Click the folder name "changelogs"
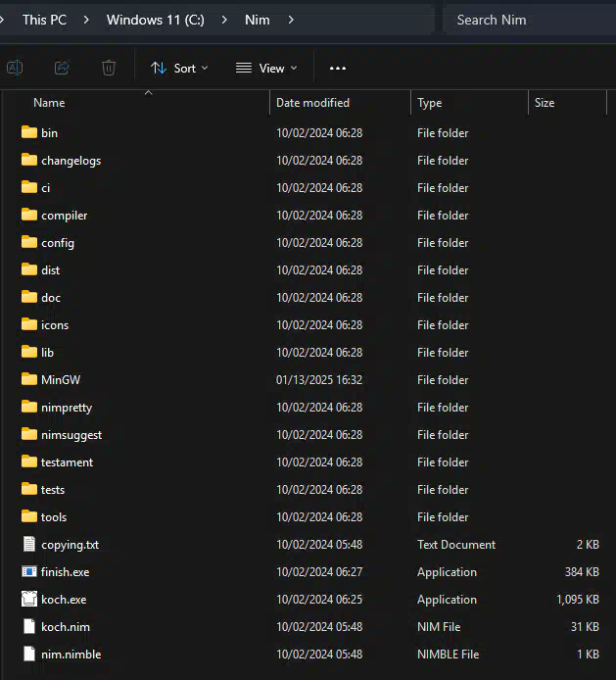Viewport: 616px width, 680px height. pos(71,161)
